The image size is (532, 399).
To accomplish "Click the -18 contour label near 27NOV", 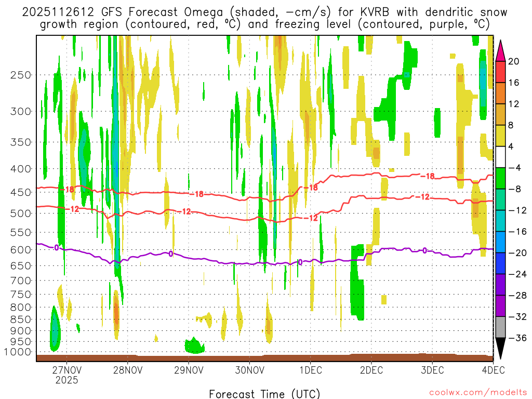I will [x=68, y=189].
